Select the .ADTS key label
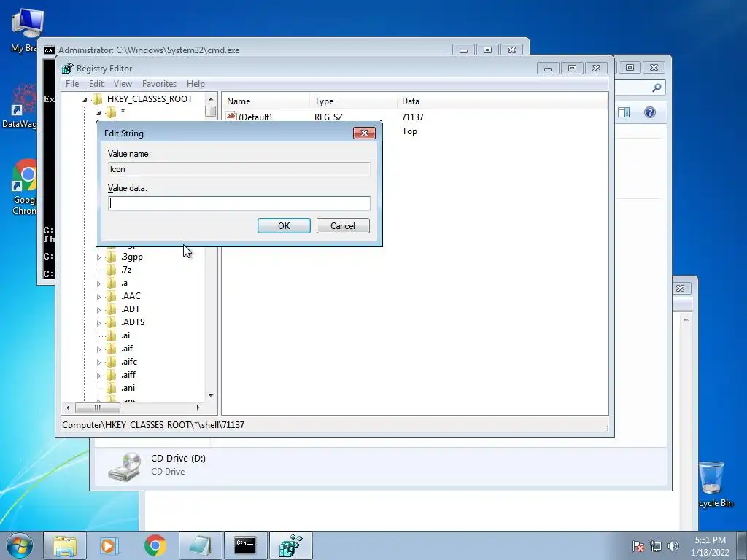Screen dimensions: 747x560 click(133, 322)
